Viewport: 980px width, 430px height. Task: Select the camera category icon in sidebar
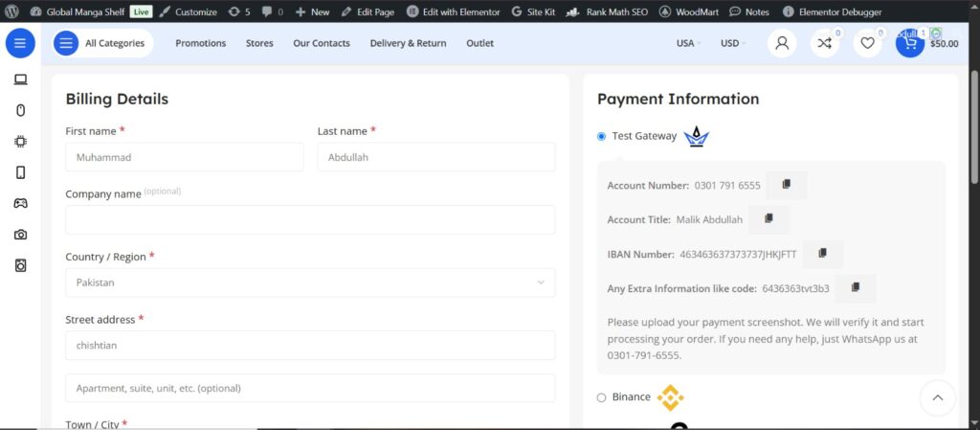(21, 235)
